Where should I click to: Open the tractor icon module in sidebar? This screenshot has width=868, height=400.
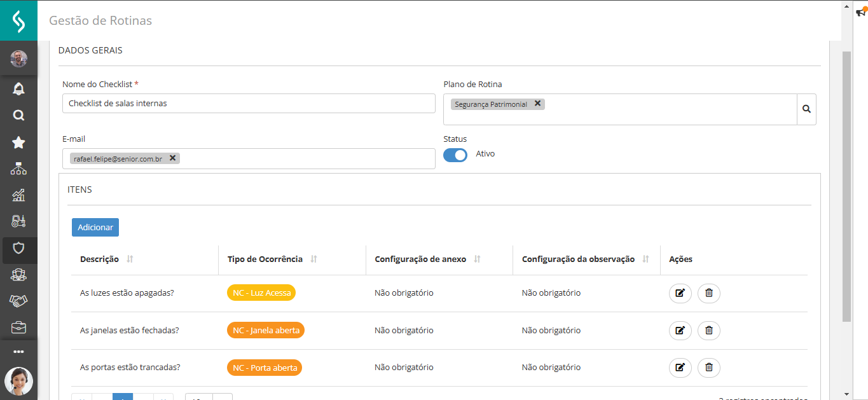click(x=18, y=221)
